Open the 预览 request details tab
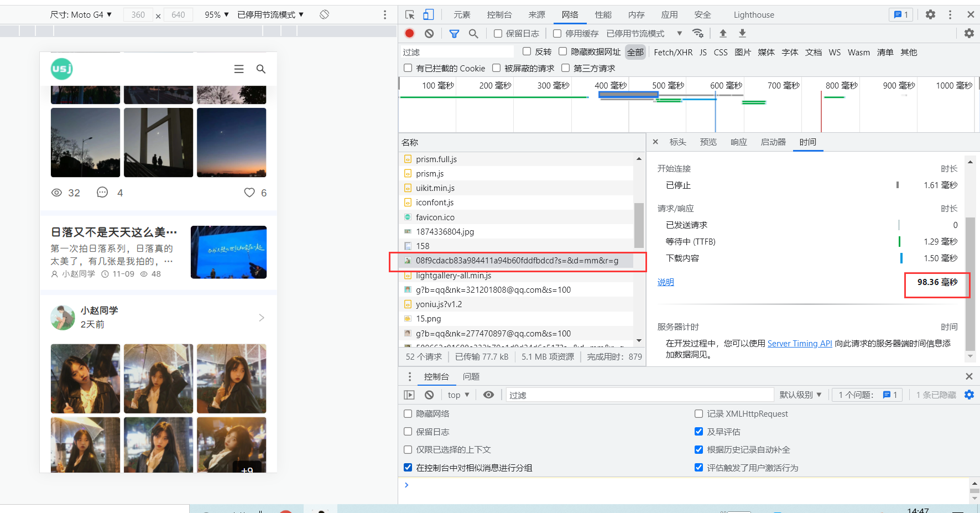Viewport: 980px width, 513px height. tap(708, 142)
